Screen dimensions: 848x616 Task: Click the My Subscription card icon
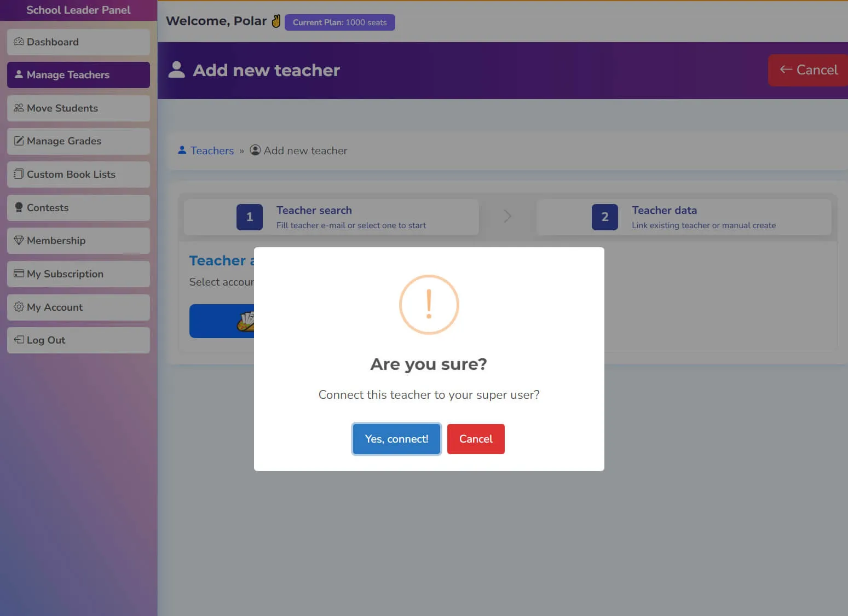[x=19, y=274]
